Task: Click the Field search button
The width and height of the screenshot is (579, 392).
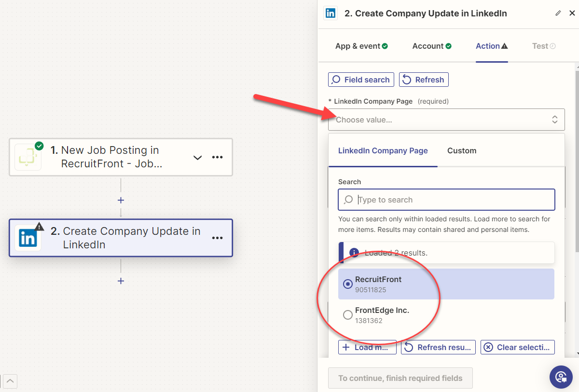Action: pyautogui.click(x=361, y=80)
